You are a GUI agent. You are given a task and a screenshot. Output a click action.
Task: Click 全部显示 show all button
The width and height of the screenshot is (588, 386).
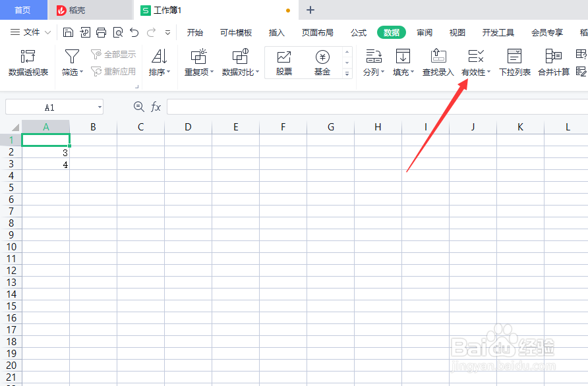113,54
